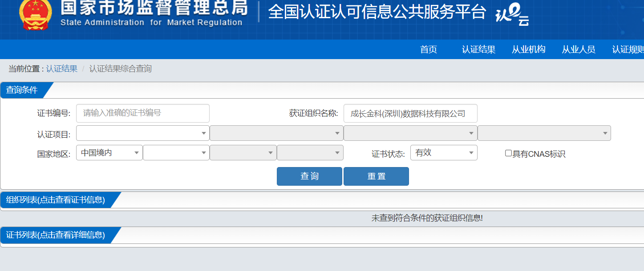Open the 认证规则 menu item
The width and height of the screenshot is (644, 271).
pyautogui.click(x=628, y=49)
